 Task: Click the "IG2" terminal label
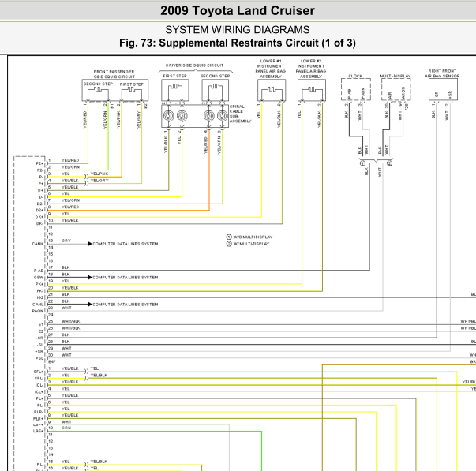pyautogui.click(x=40, y=297)
